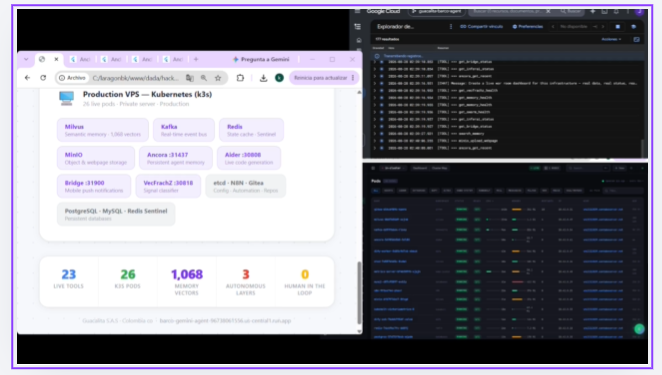Viewport: 662px width, 375px height.
Task: Click the Pregunta a Gemini button
Action: 261,60
